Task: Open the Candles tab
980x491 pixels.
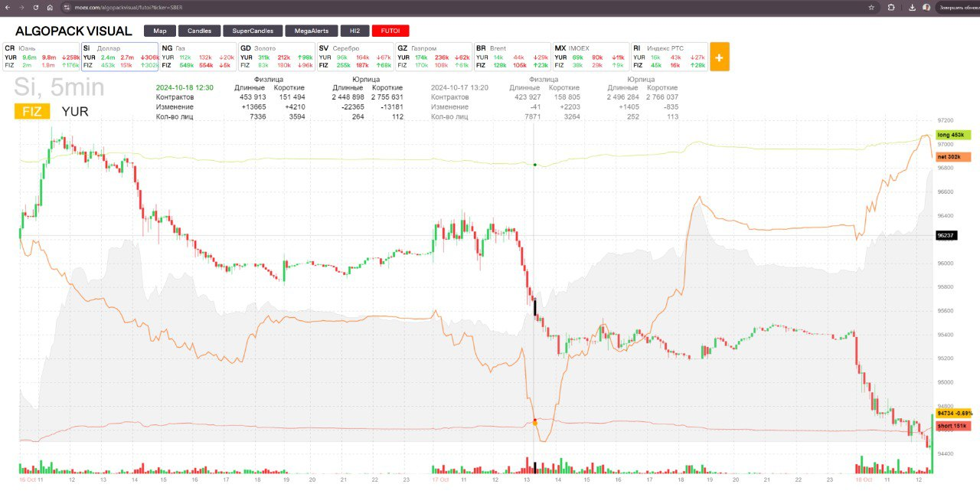Action: pos(198,31)
